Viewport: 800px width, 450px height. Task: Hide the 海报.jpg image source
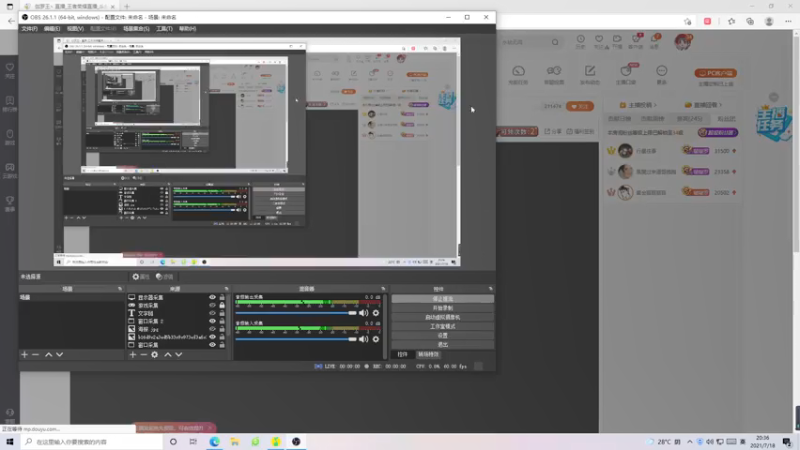(212, 329)
